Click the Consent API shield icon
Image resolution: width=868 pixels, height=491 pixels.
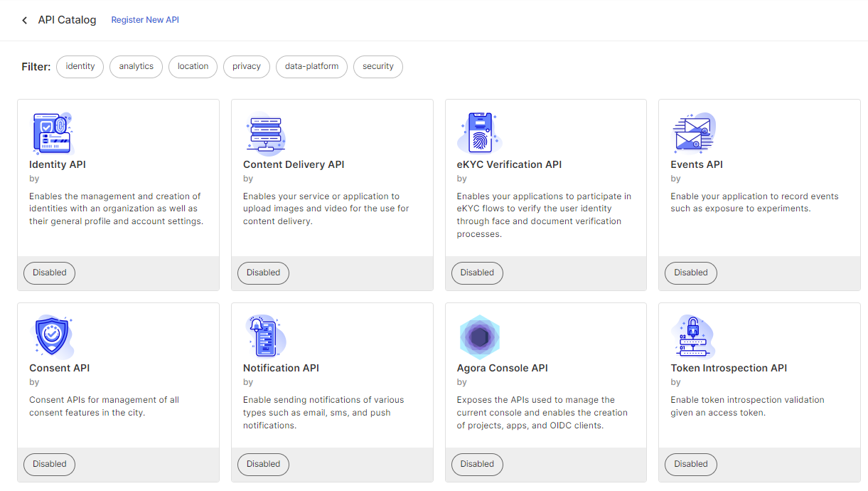(52, 337)
